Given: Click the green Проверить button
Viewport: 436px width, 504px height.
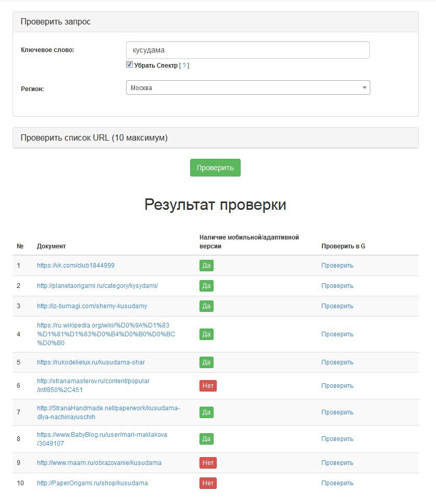Looking at the screenshot, I should point(215,168).
